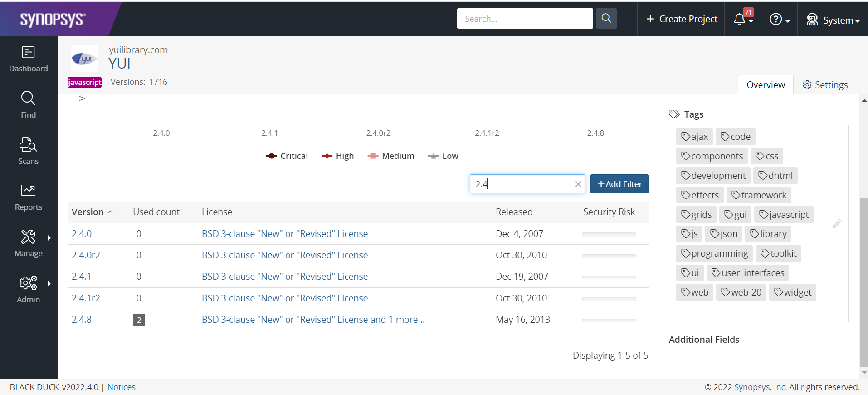Image resolution: width=868 pixels, height=395 pixels.
Task: Open the license link for 2.4.0
Action: [x=285, y=234]
